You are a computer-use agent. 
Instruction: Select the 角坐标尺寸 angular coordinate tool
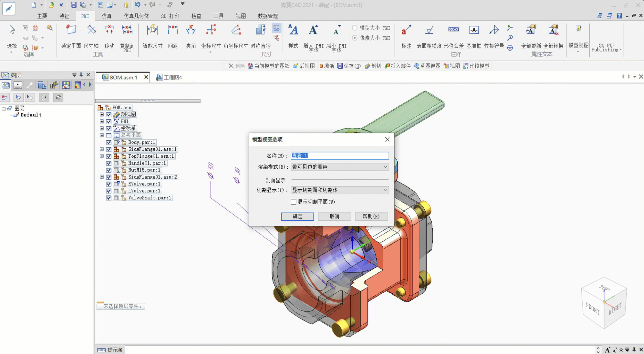pos(236,36)
